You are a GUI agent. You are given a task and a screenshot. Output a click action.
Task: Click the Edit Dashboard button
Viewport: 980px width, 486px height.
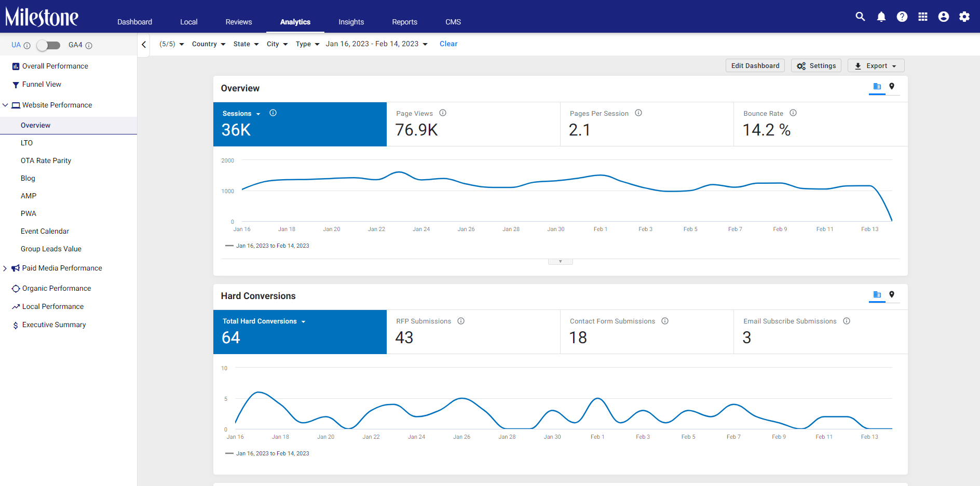755,66
